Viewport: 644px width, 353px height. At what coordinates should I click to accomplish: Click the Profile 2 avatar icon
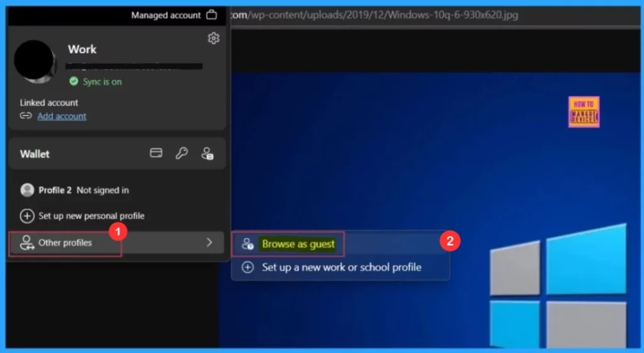pos(27,190)
